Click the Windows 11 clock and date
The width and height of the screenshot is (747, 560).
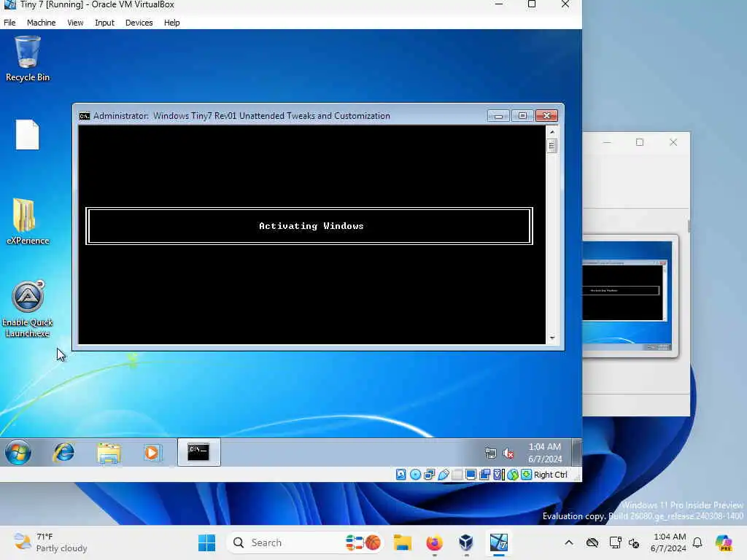[669, 542]
